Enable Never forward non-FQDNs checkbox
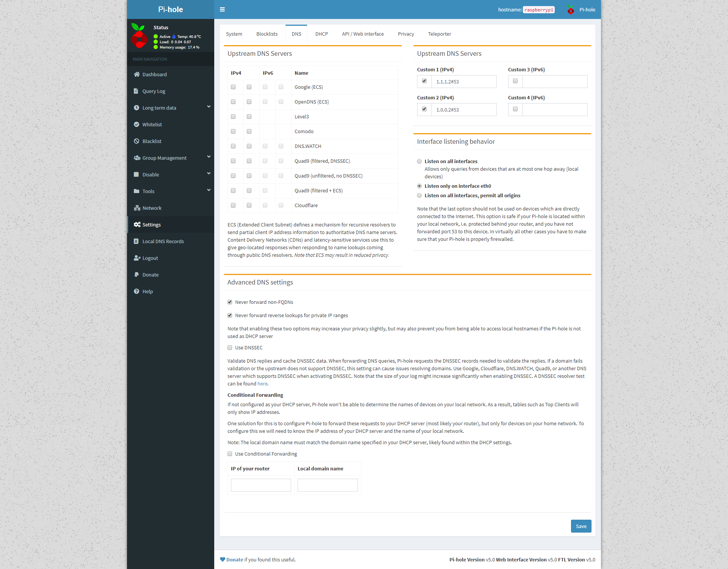The height and width of the screenshot is (569, 728). tap(230, 302)
